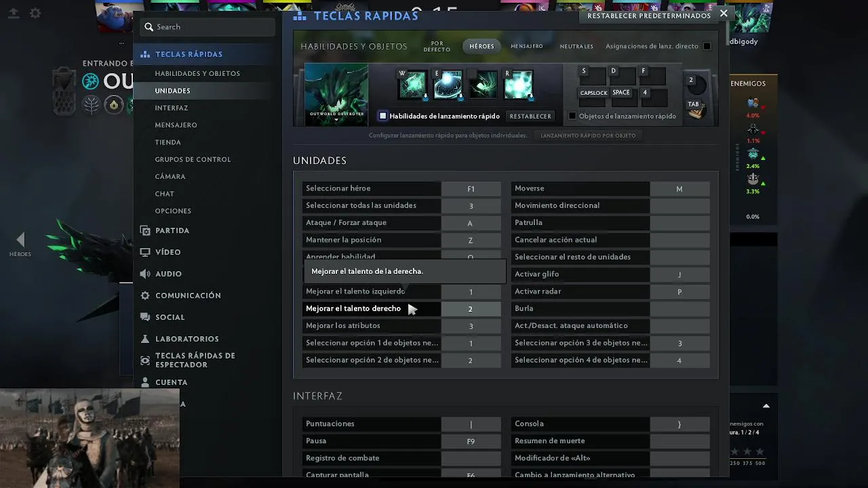Click the key cell for Mantener la posición
The height and width of the screenshot is (488, 868).
click(x=471, y=240)
